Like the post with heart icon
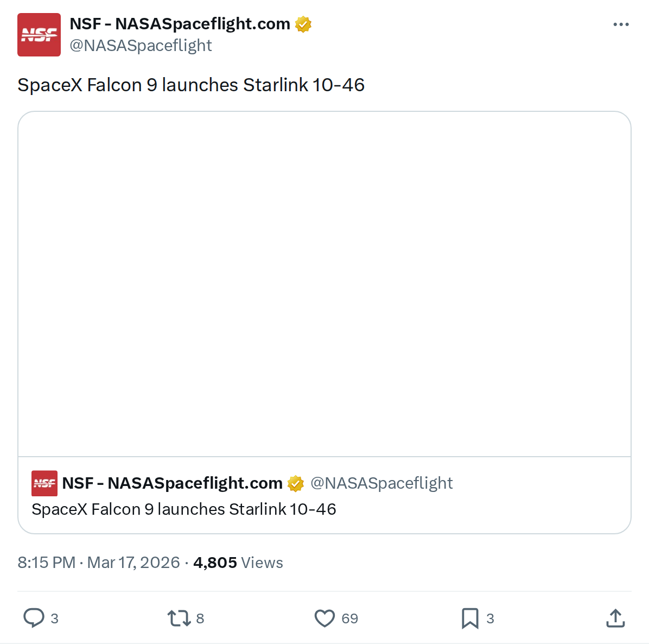649x644 pixels. tap(324, 618)
